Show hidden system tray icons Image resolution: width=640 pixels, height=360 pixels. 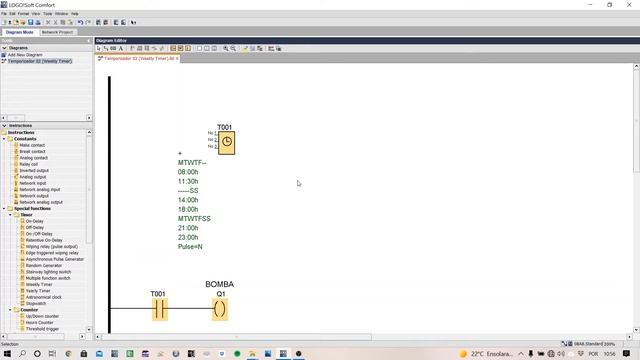(521, 353)
